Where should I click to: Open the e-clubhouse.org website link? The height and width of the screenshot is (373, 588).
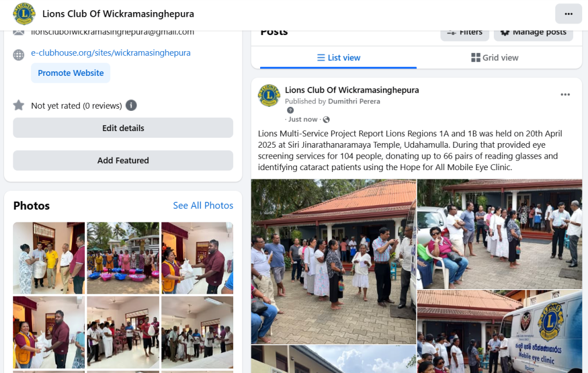coord(111,53)
